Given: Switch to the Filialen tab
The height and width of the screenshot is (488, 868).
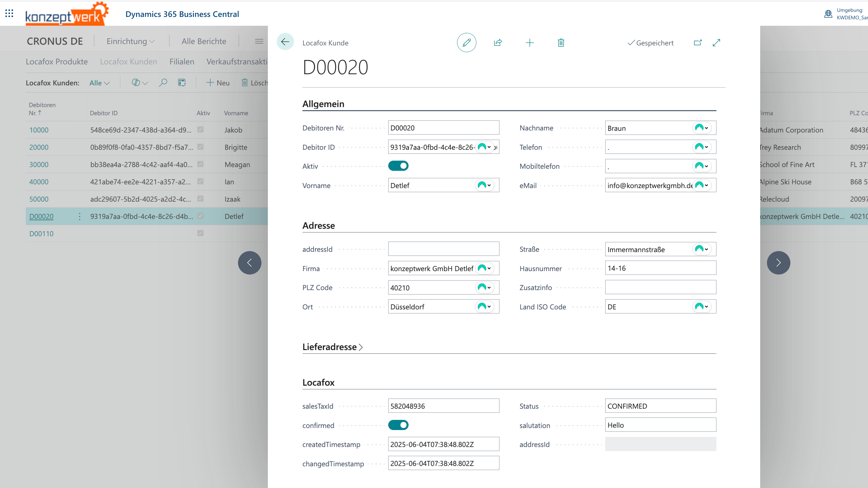Looking at the screenshot, I should coord(182,62).
